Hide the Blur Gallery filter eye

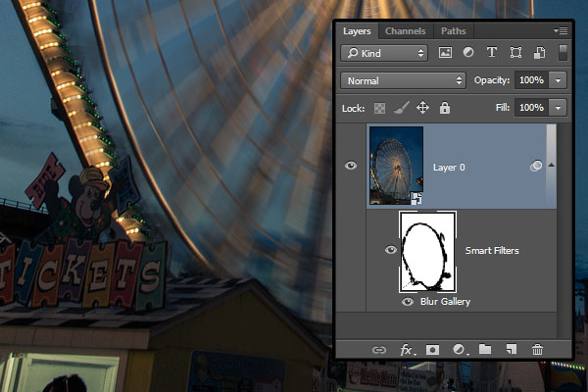pos(408,302)
